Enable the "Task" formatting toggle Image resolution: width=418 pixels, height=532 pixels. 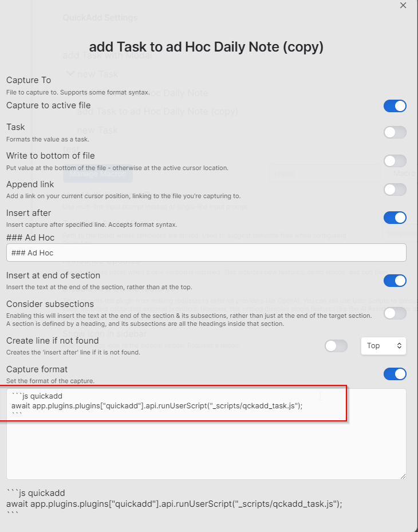tap(395, 132)
